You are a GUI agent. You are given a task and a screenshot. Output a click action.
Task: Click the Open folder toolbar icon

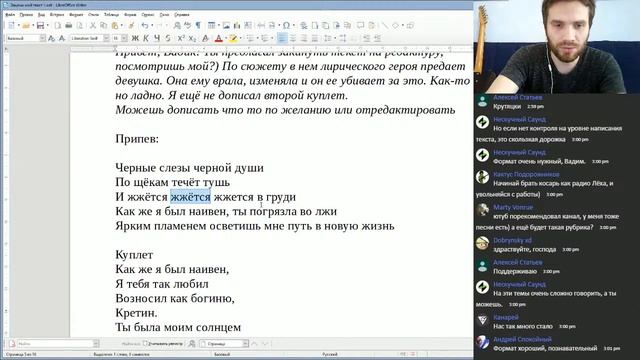click(26, 26)
